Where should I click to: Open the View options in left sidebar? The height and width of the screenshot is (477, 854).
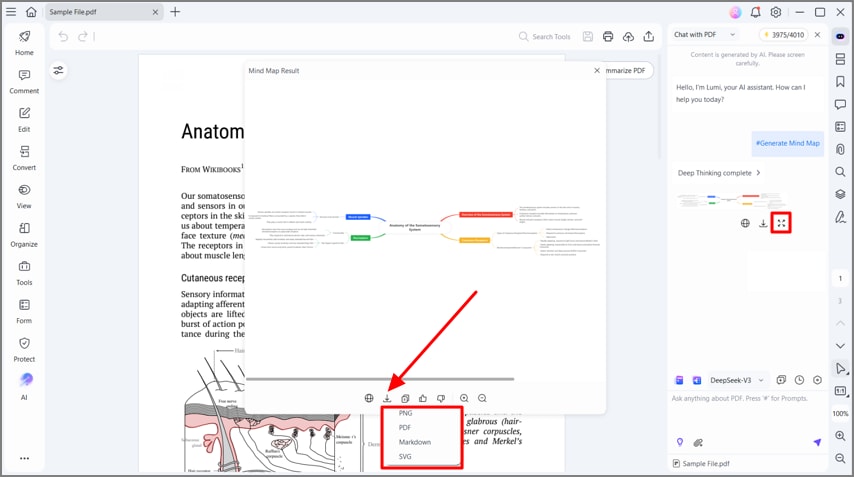pos(24,197)
